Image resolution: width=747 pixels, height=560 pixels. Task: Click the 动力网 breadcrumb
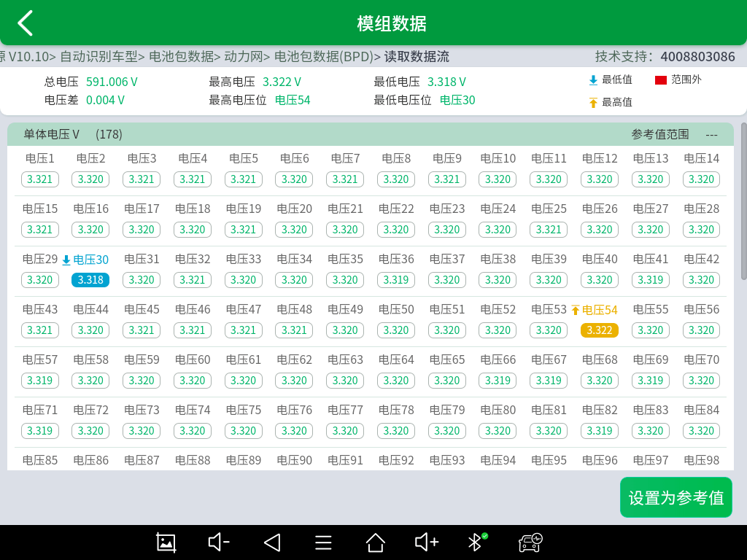click(x=244, y=57)
